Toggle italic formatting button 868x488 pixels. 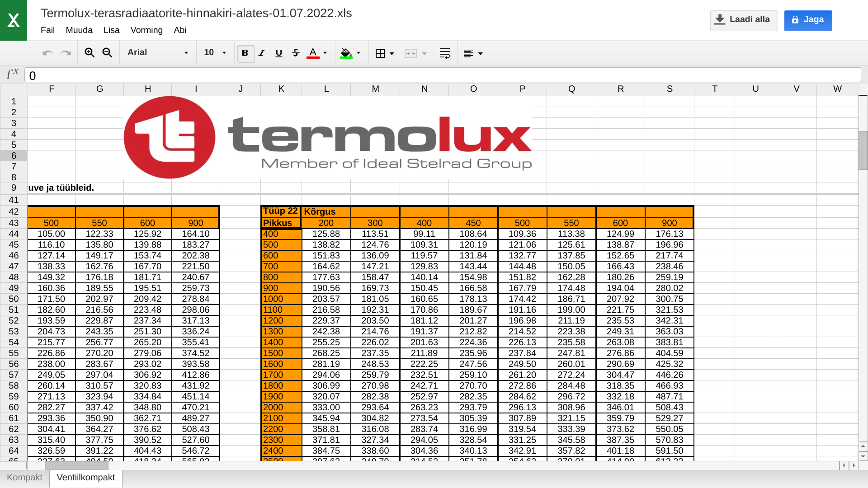pos(262,53)
